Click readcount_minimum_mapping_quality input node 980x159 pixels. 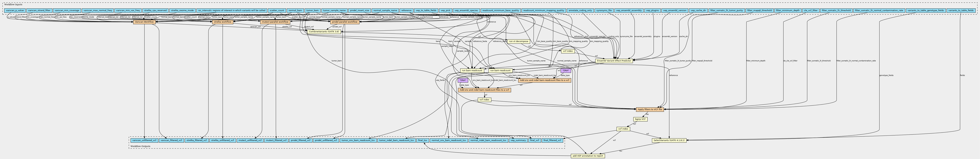coord(543,11)
